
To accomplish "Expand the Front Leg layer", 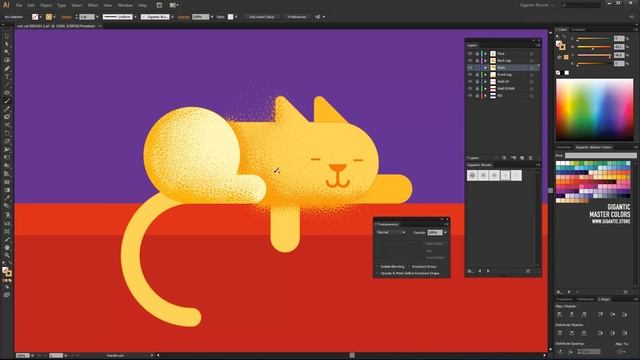I will (x=485, y=74).
